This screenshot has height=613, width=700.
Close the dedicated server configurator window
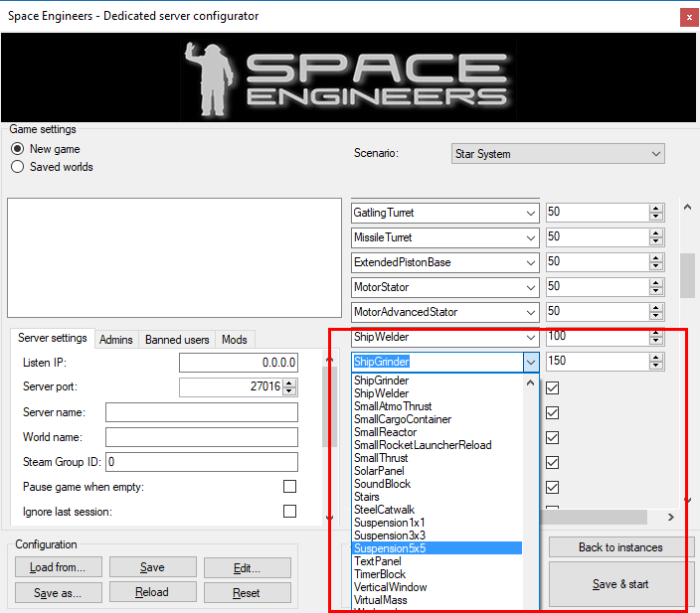click(x=687, y=17)
